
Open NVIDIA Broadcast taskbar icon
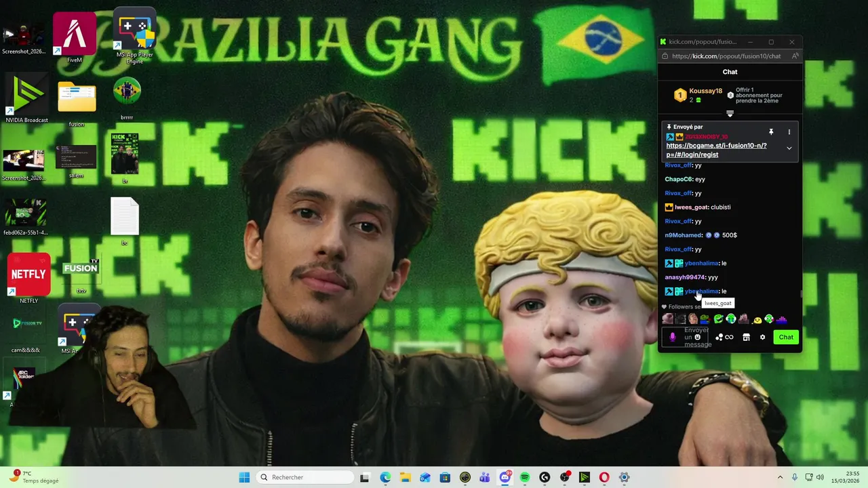click(584, 477)
